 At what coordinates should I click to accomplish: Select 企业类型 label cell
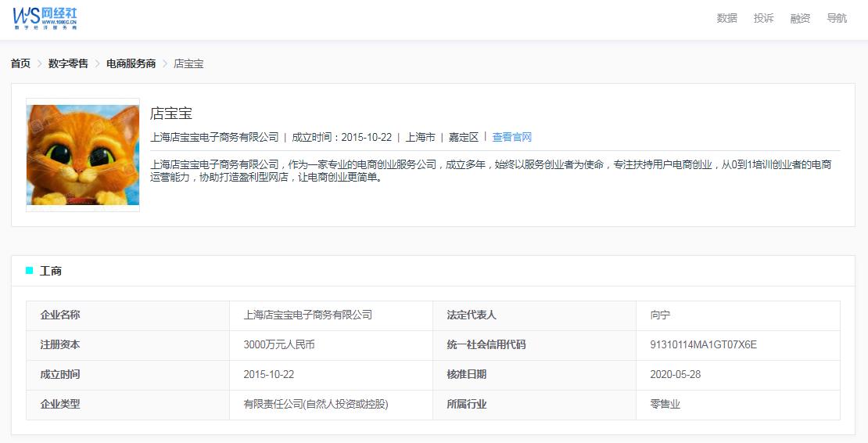tap(128, 405)
